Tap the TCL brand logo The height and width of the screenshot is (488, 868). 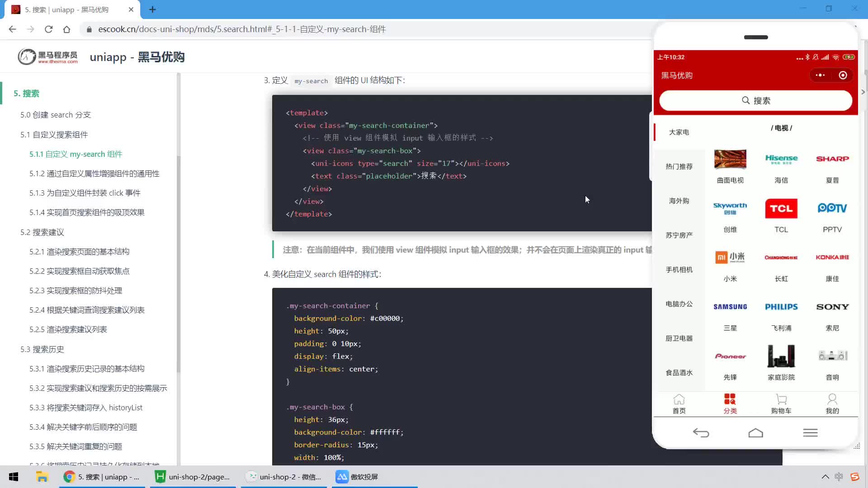coord(781,208)
